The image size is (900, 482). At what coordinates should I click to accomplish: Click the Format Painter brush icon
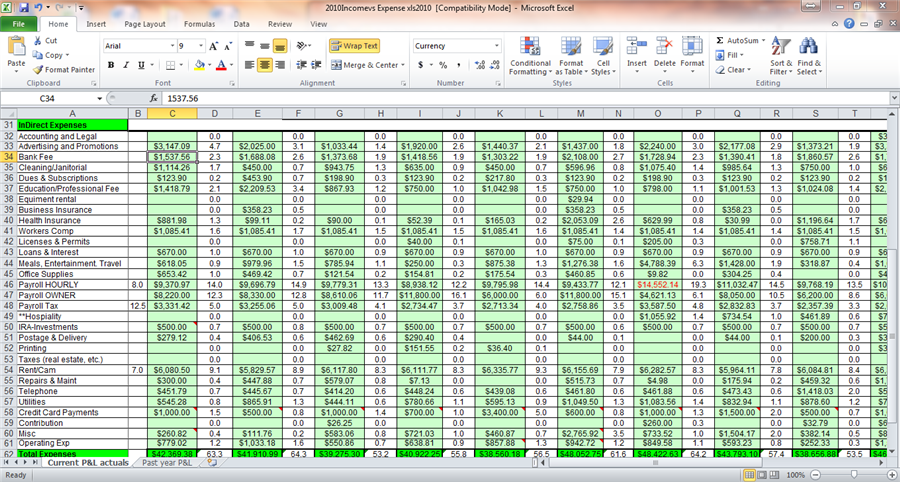(x=38, y=70)
